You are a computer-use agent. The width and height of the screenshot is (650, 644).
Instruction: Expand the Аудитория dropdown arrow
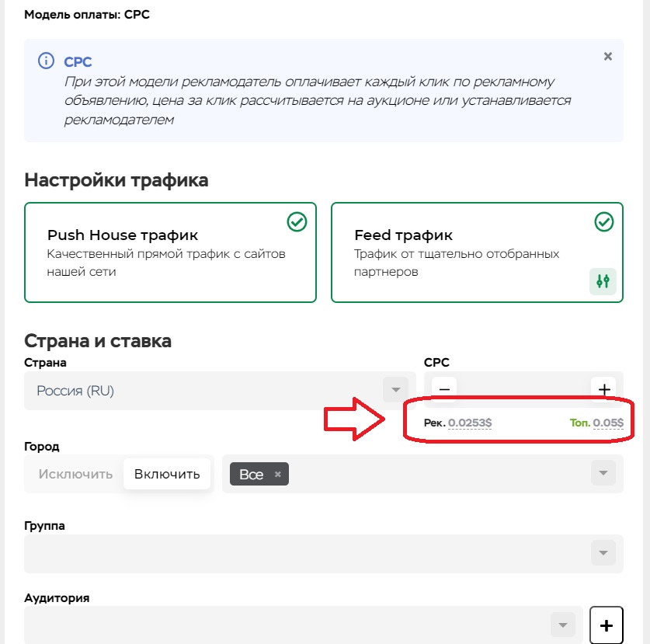(562, 625)
